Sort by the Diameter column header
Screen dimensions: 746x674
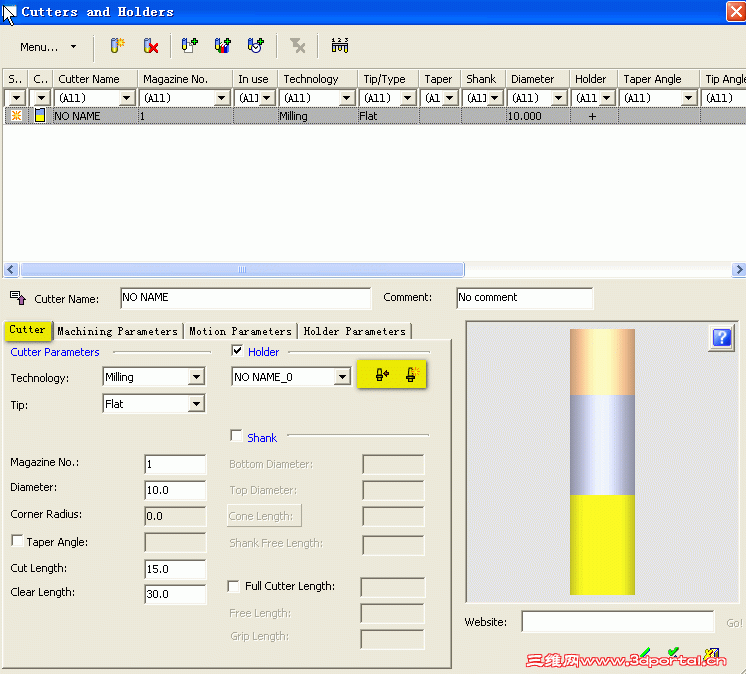[537, 79]
